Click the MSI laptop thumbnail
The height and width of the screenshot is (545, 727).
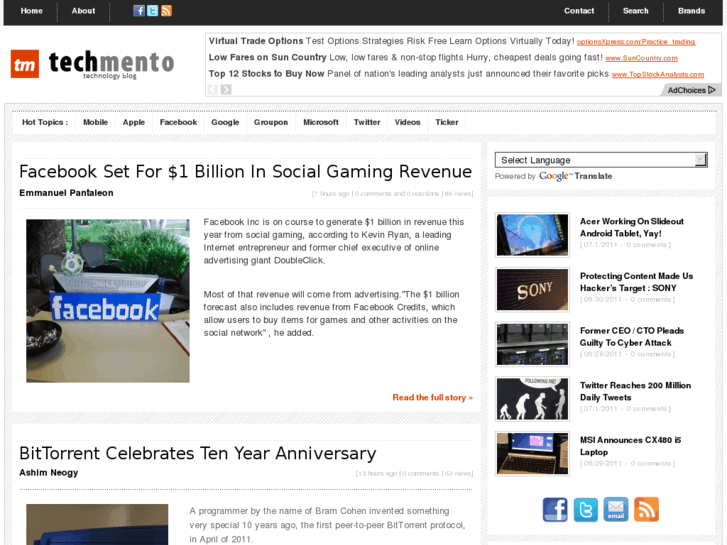tap(532, 454)
